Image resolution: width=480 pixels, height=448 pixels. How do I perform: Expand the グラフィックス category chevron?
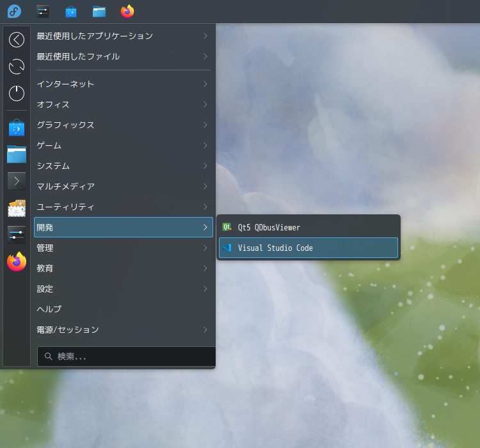coord(205,125)
